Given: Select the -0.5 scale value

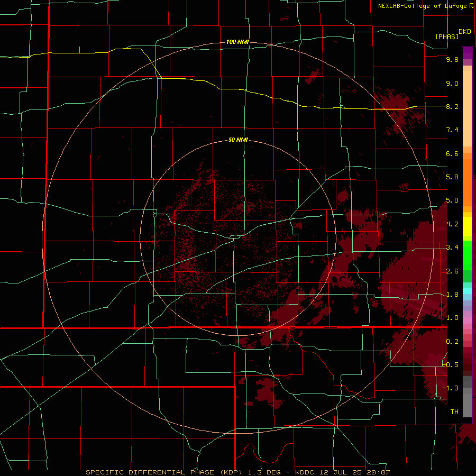Looking at the screenshot, I should coord(451,365).
